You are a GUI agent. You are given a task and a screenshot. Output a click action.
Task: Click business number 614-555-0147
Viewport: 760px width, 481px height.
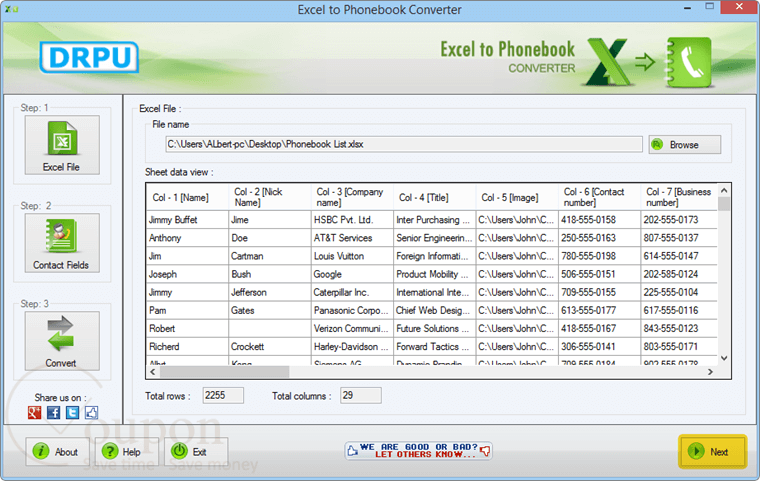(x=679, y=256)
